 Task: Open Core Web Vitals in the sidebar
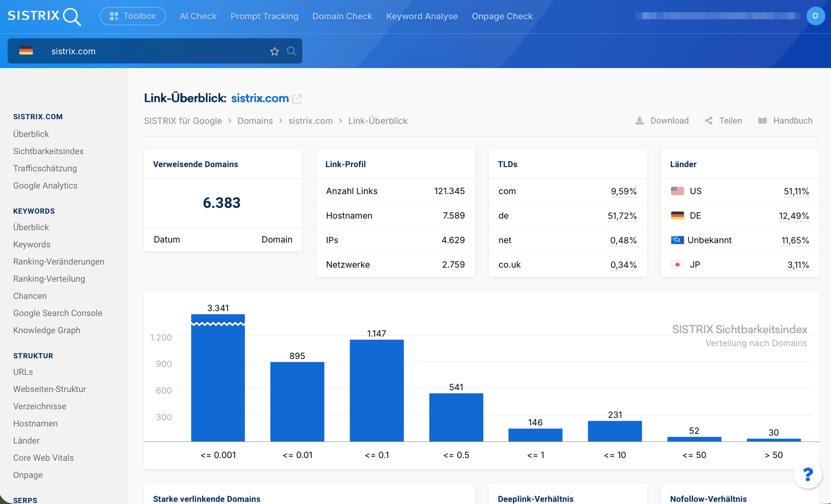(43, 458)
